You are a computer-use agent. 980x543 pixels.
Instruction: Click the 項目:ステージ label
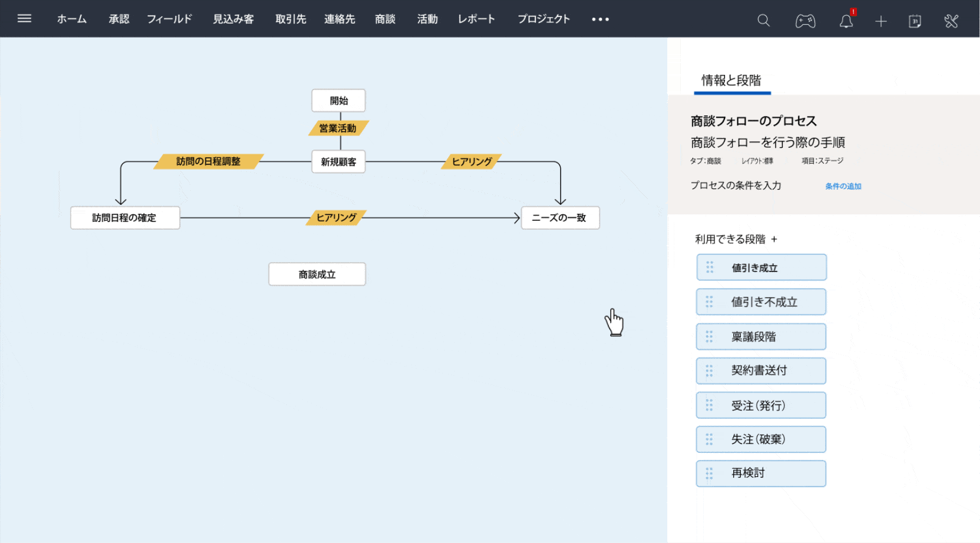pos(822,161)
